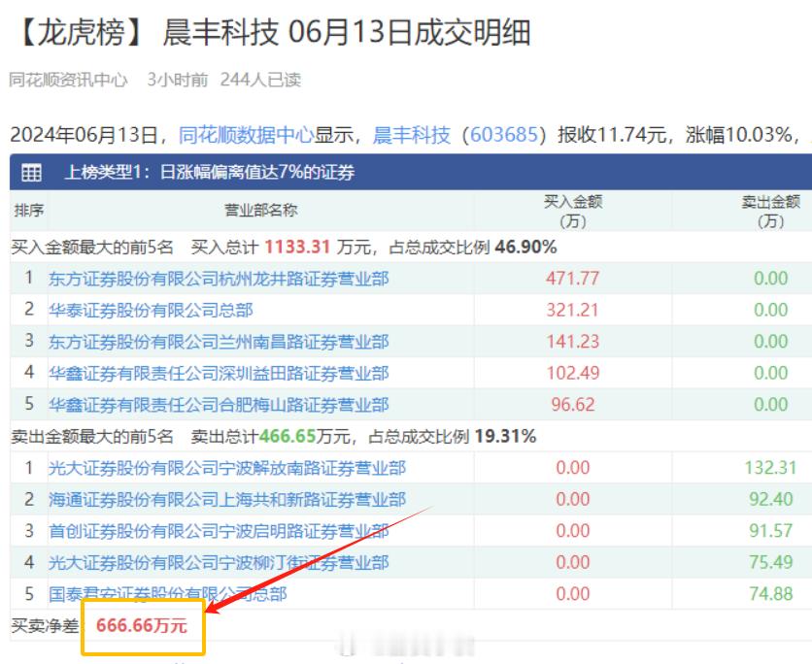
Task: Select the sell amount 92.40 cell
Action: [770, 499]
